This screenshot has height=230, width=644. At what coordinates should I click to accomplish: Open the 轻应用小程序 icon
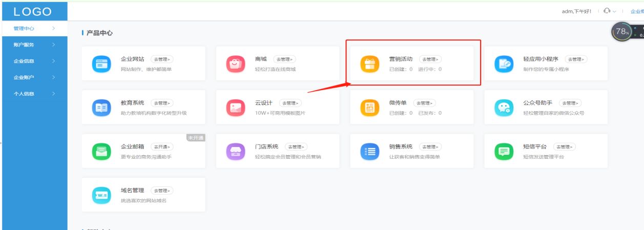(504, 64)
